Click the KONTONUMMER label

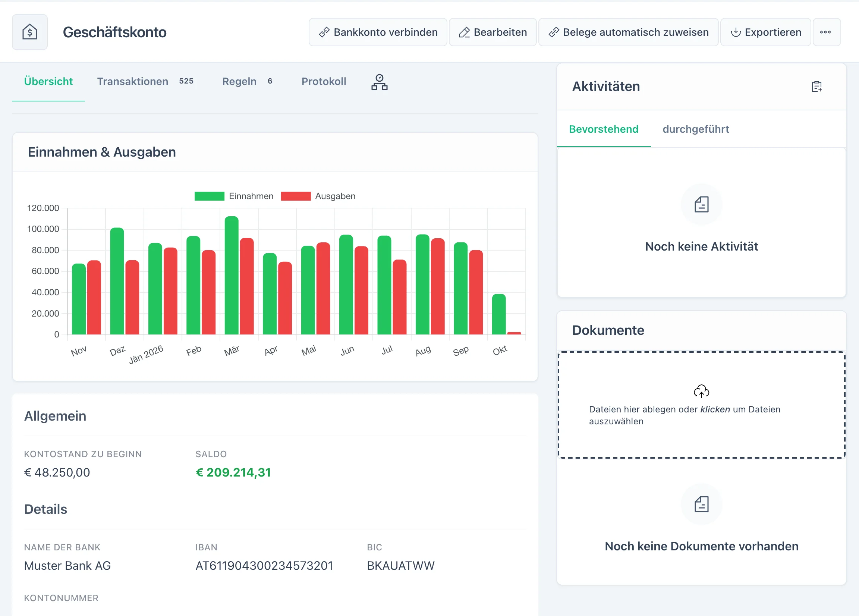(61, 598)
